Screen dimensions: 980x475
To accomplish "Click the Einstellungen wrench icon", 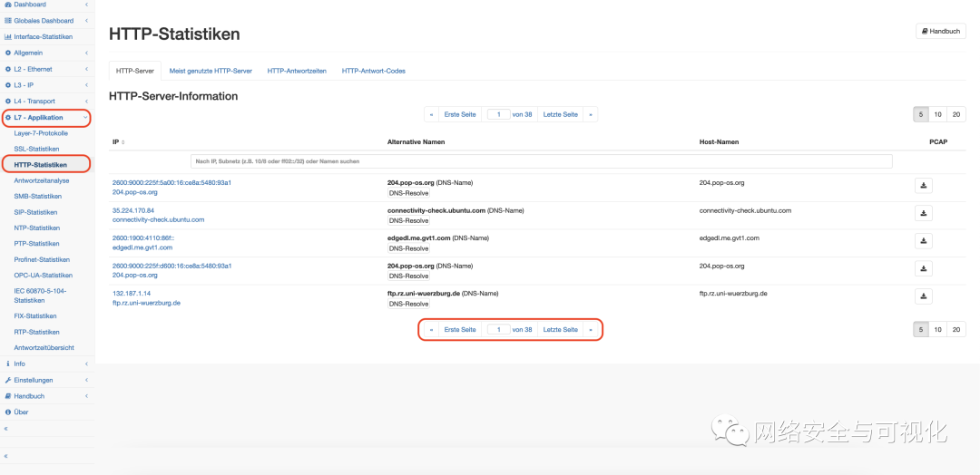I will (7, 380).
